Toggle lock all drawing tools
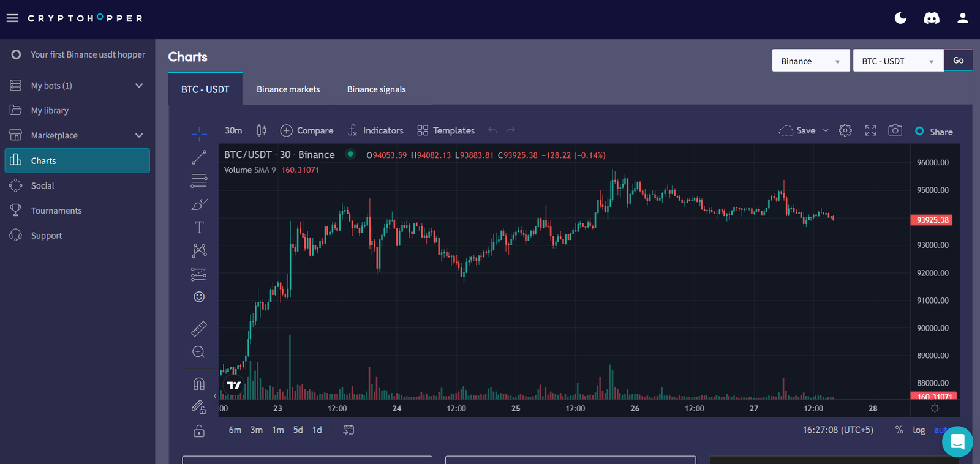Image resolution: width=980 pixels, height=464 pixels. click(x=199, y=430)
